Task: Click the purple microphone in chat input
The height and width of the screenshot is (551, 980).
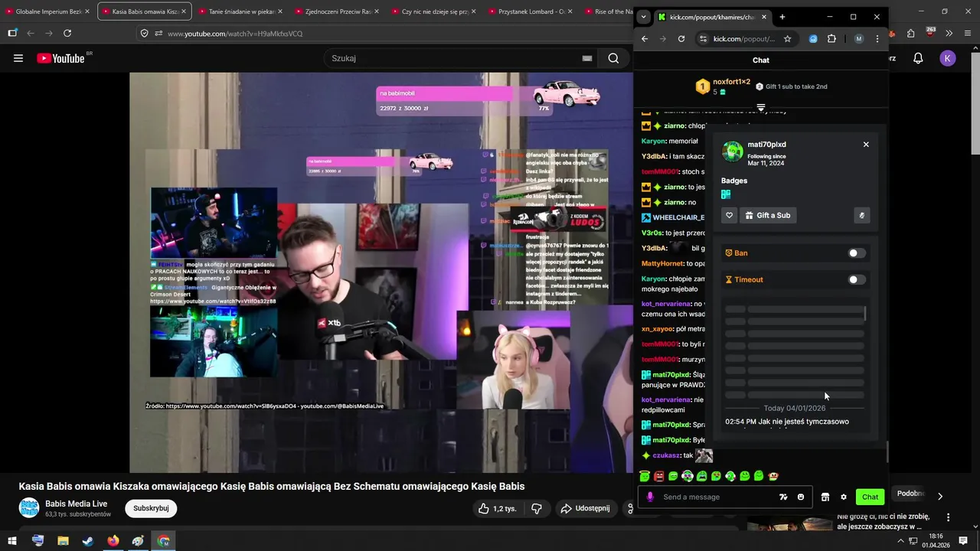Action: pos(650,497)
